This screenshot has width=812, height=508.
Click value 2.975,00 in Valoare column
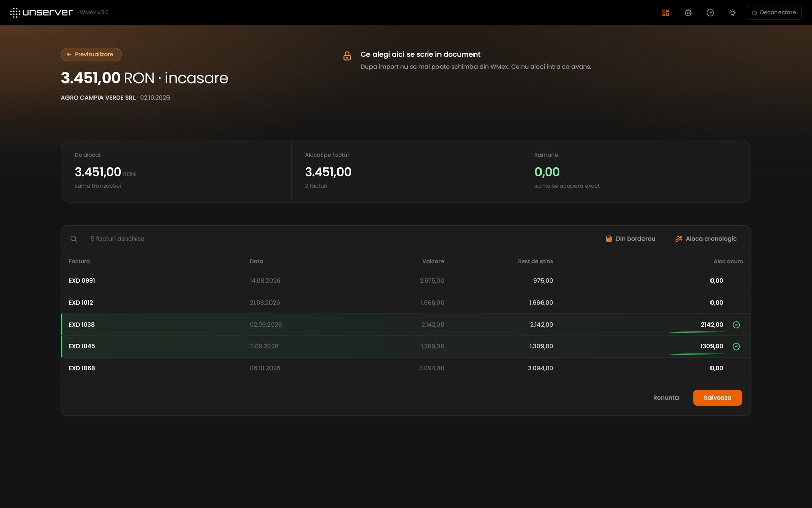tap(432, 281)
